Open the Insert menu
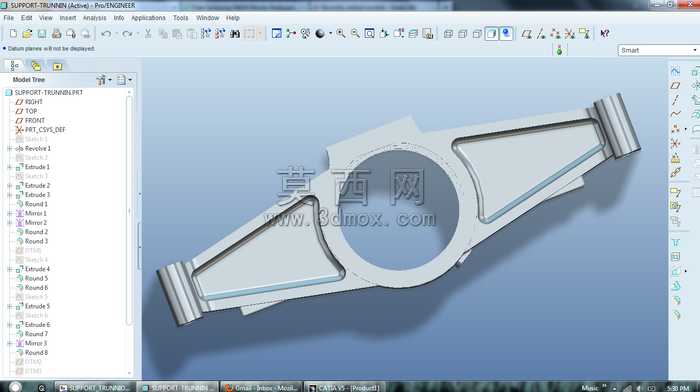The width and height of the screenshot is (700, 392). point(67,18)
